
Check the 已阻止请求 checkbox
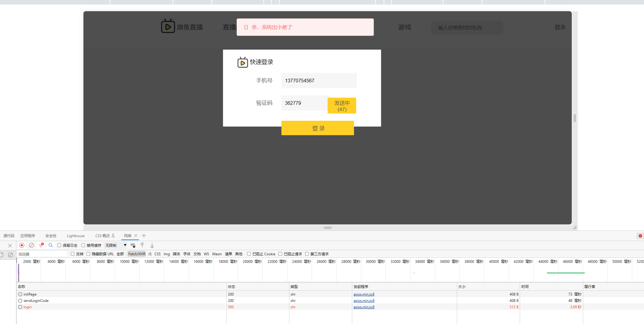[x=280, y=254]
